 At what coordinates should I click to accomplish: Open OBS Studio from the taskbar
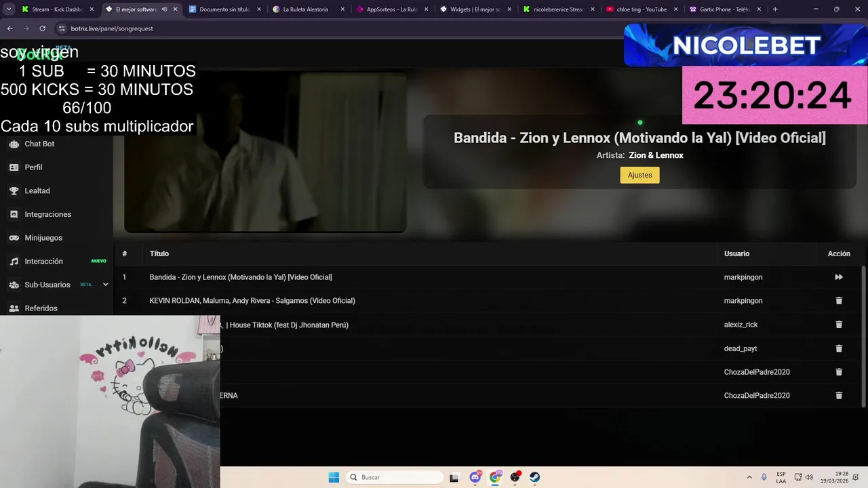[x=515, y=477]
